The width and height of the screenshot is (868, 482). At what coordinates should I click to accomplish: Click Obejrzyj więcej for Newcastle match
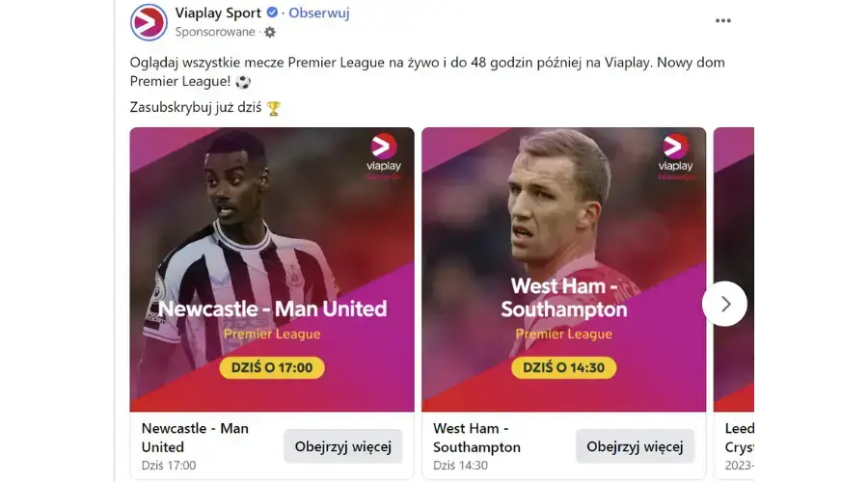pyautogui.click(x=342, y=446)
